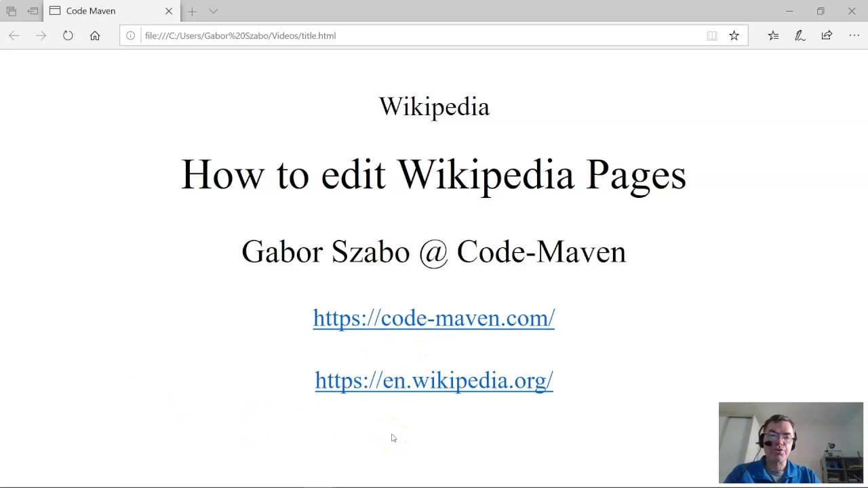The height and width of the screenshot is (488, 868).
Task: Close the Code Maven tab
Action: [x=169, y=11]
